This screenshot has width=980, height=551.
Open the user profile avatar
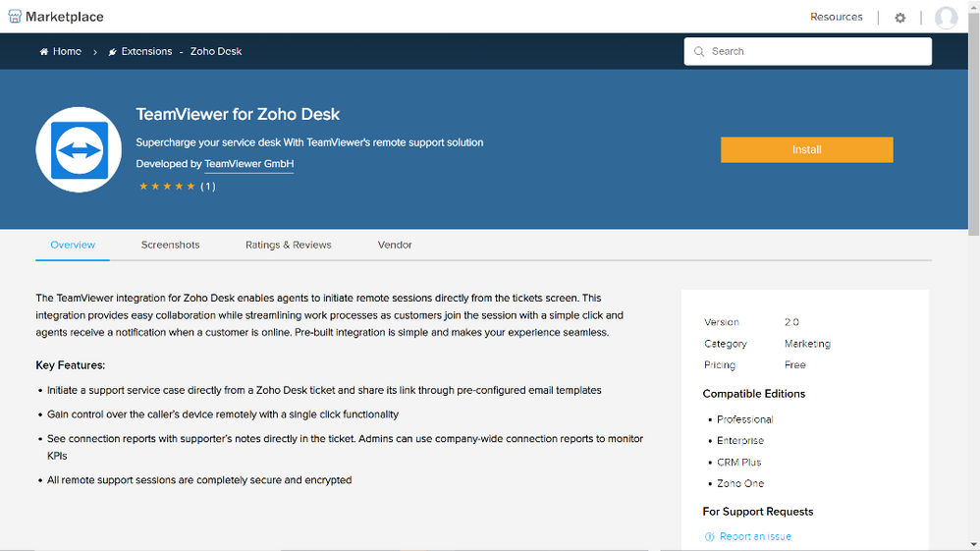click(x=946, y=18)
